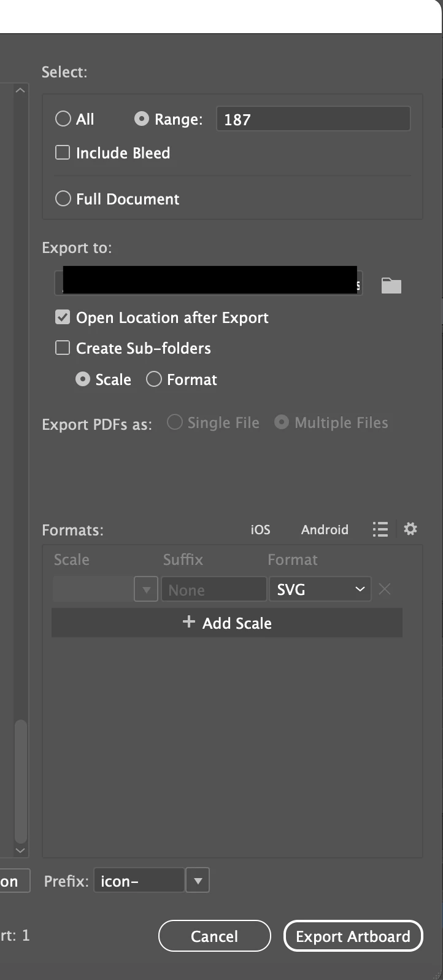Click the Export Artboard button
Image resolution: width=443 pixels, height=980 pixels.
[x=353, y=936]
